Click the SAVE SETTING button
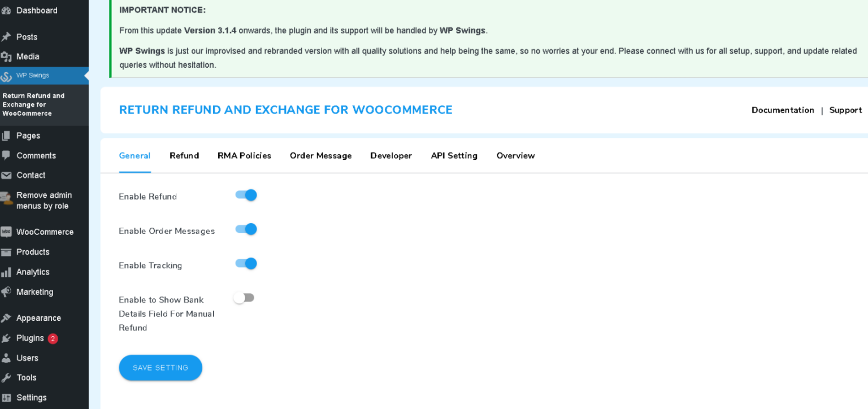This screenshot has height=409, width=868. point(160,367)
